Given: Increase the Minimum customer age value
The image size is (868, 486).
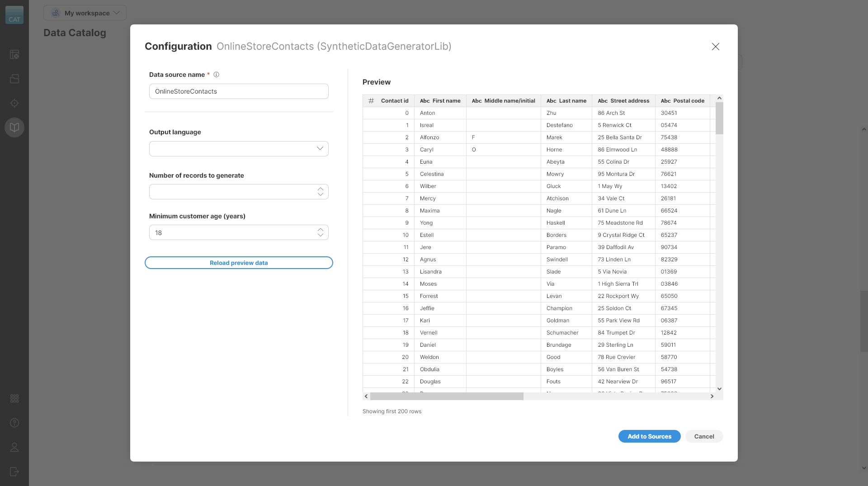Looking at the screenshot, I should (x=321, y=230).
